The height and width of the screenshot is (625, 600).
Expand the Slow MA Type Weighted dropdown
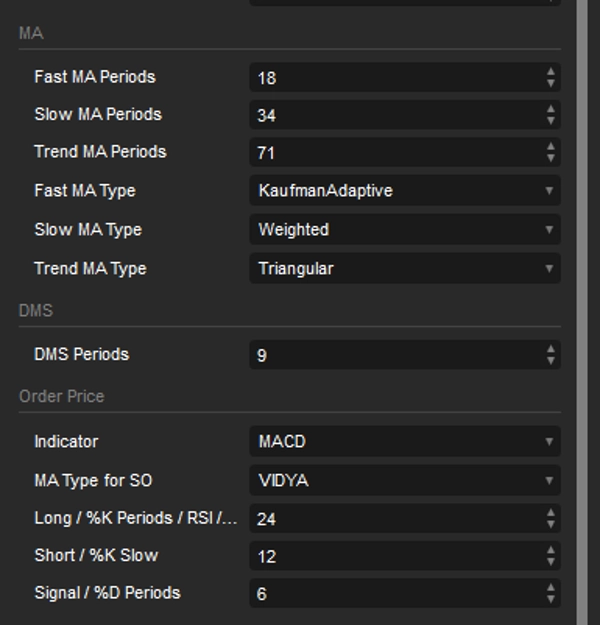click(404, 230)
